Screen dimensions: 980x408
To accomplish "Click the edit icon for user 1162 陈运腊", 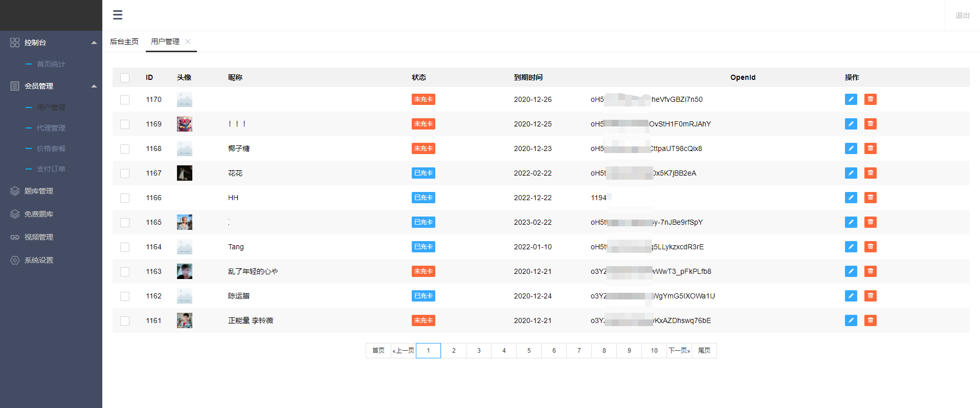I will tap(851, 296).
